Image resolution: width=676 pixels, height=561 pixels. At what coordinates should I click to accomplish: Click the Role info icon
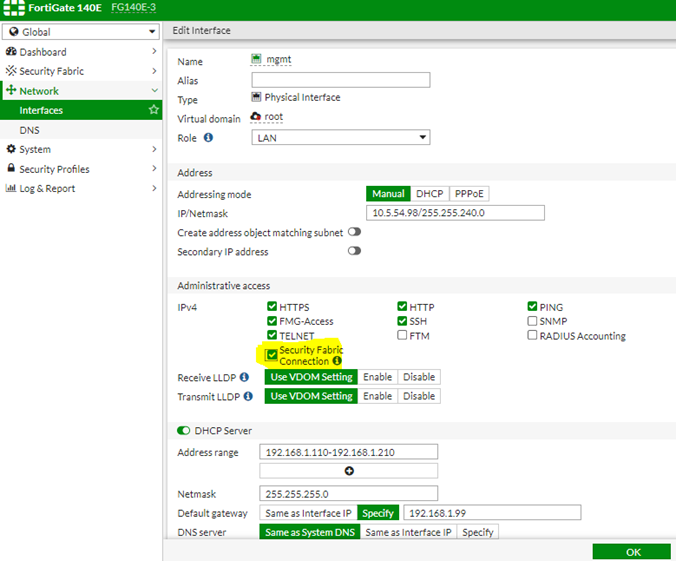209,137
